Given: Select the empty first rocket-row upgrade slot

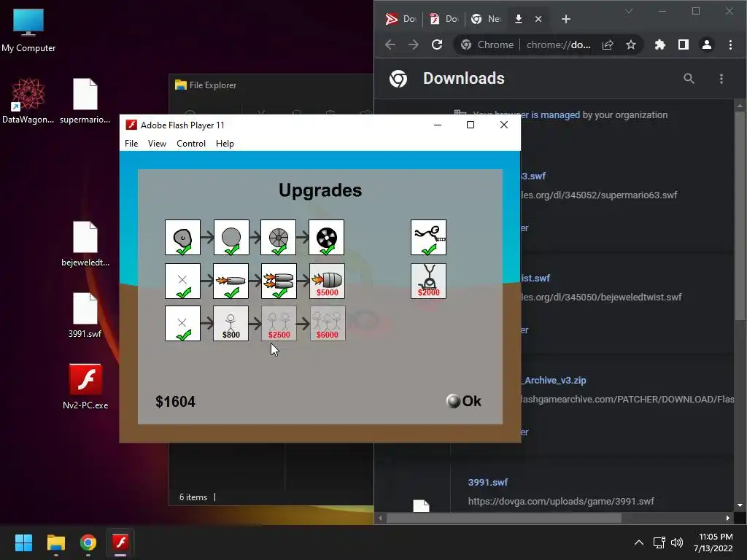Looking at the screenshot, I should [182, 281].
